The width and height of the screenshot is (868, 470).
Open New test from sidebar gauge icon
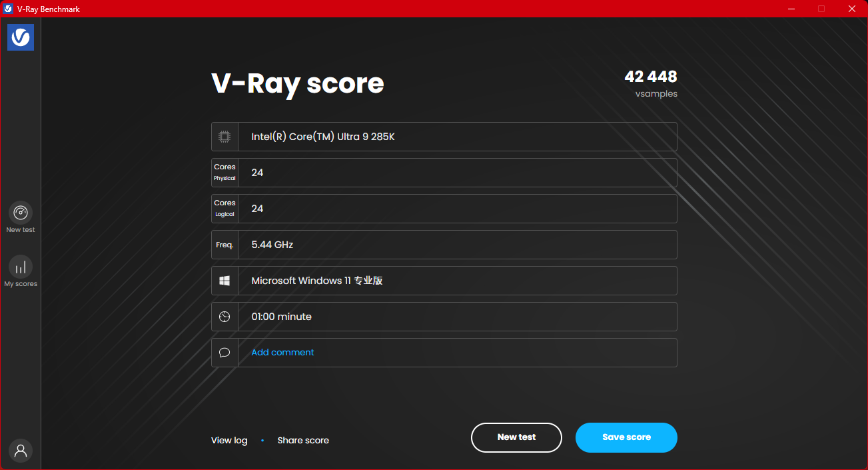(21, 213)
